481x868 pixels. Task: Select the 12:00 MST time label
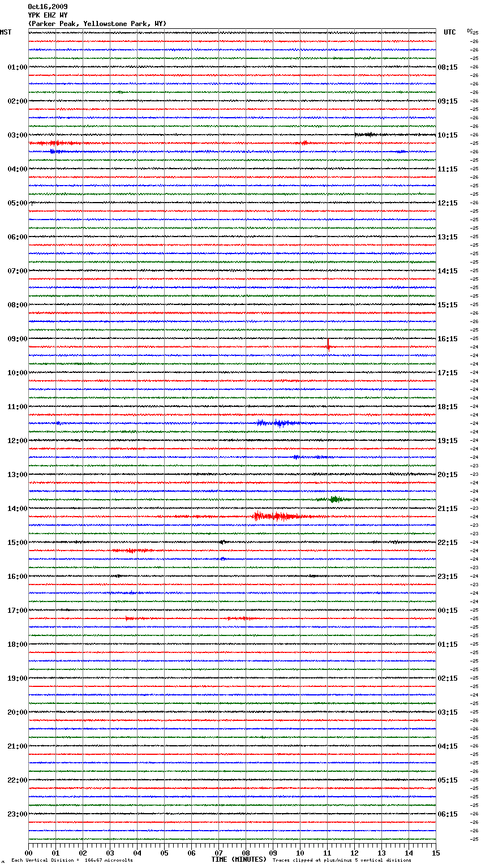pyautogui.click(x=17, y=441)
